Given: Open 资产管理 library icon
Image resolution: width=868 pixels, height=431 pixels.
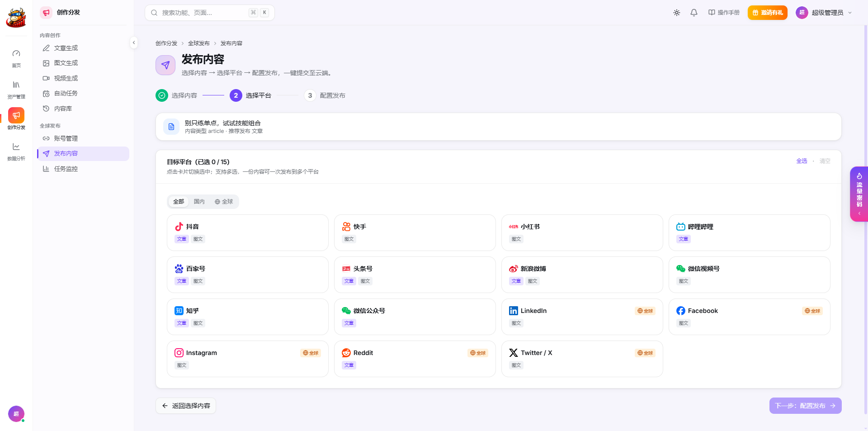Looking at the screenshot, I should (x=16, y=90).
